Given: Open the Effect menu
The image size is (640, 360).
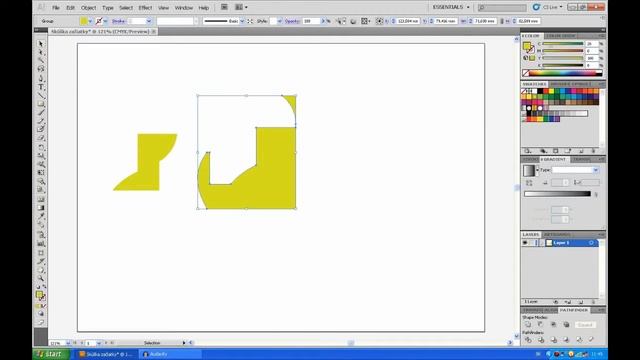Looking at the screenshot, I should 145,8.
